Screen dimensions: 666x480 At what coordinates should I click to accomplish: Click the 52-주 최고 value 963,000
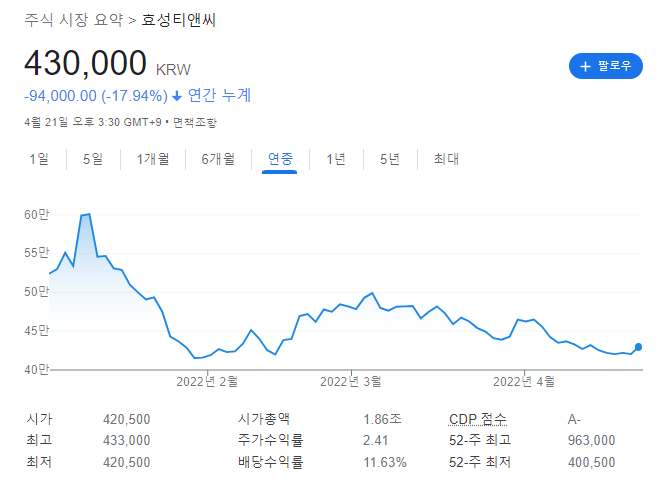click(x=591, y=440)
